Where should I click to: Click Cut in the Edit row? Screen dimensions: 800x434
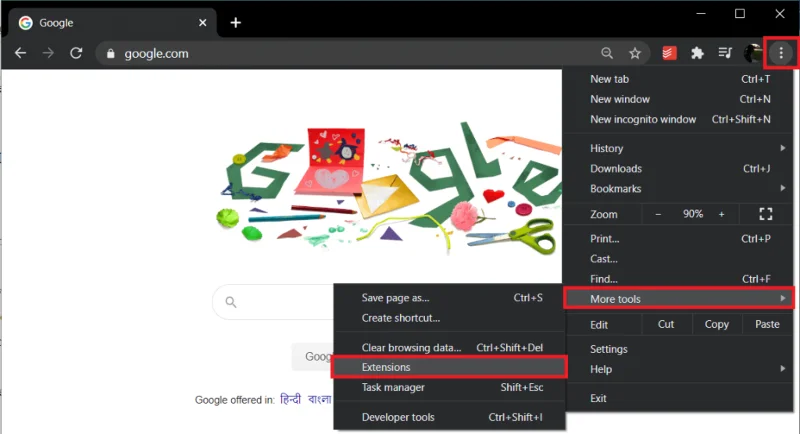coord(666,324)
